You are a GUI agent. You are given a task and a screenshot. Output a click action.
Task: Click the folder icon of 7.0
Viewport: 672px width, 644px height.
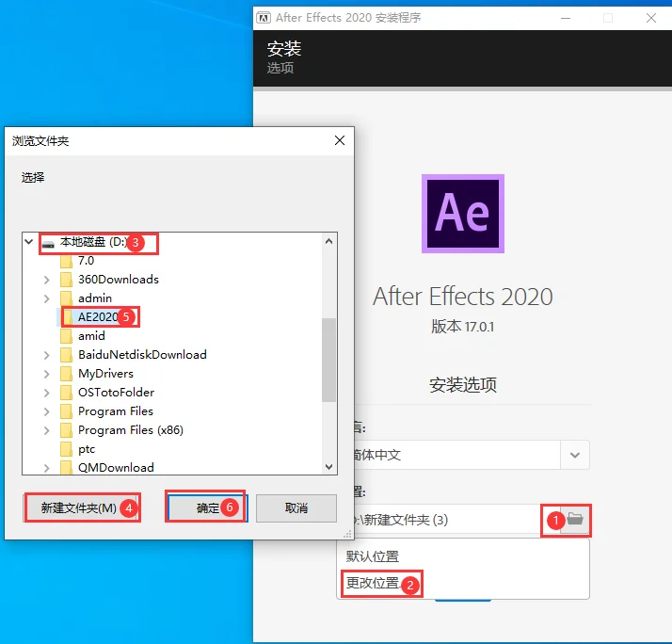click(66, 260)
